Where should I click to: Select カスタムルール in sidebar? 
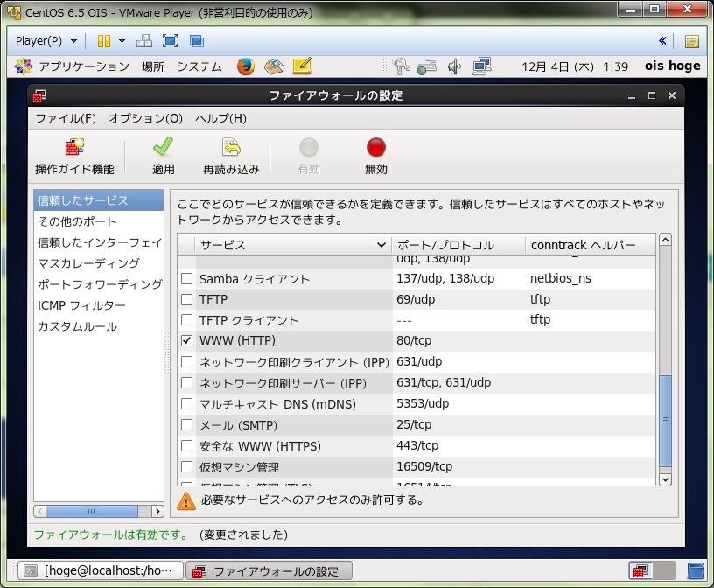99,326
